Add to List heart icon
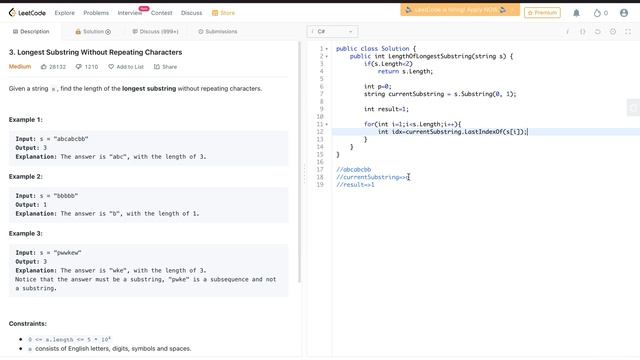 (111, 67)
